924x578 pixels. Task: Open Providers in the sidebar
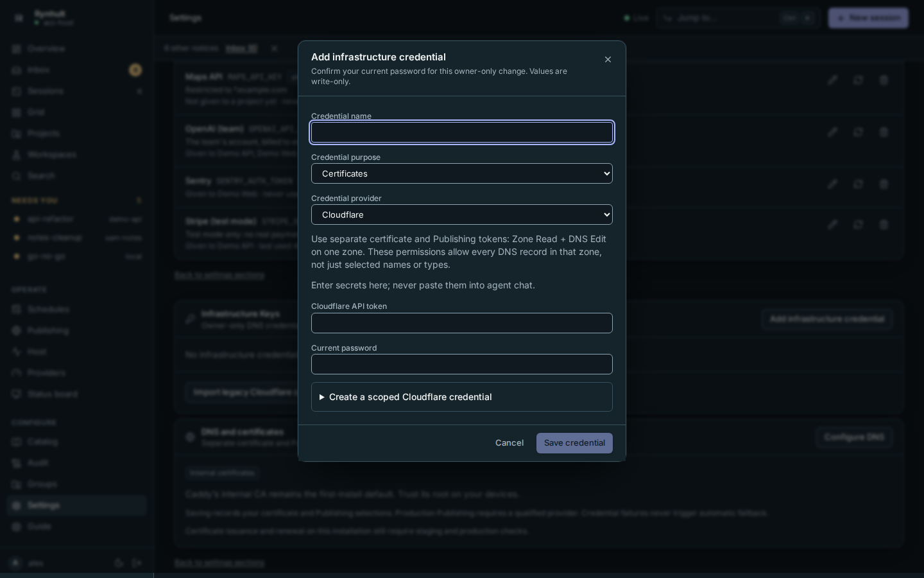coord(77,373)
